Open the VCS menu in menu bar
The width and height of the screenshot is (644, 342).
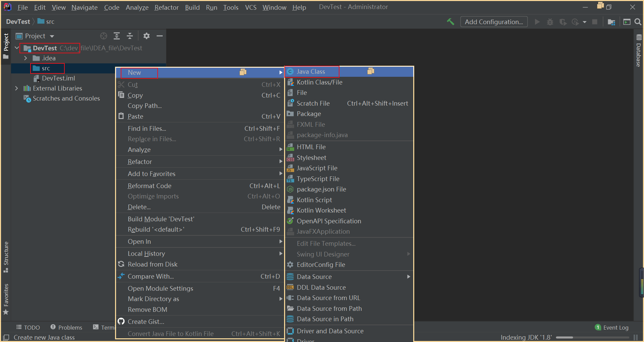click(251, 7)
